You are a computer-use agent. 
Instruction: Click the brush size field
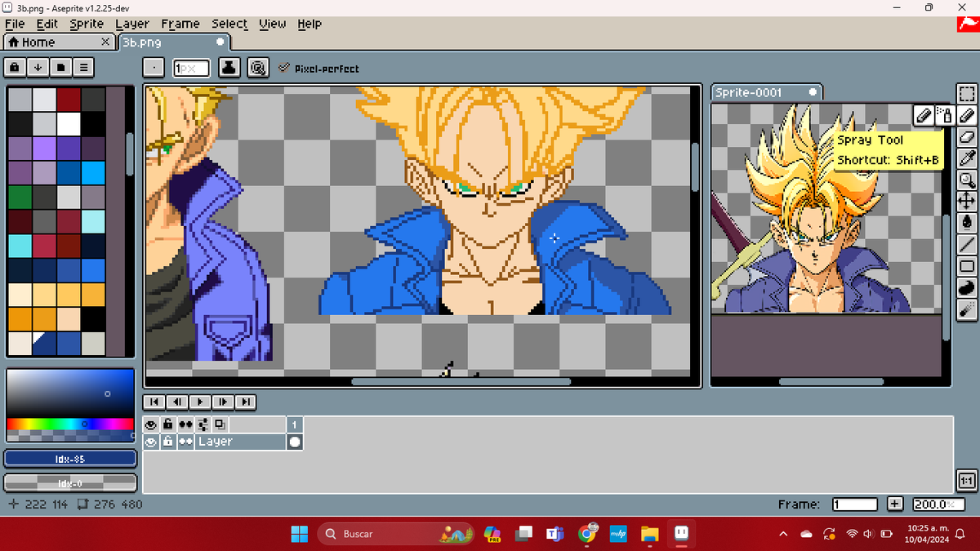191,69
